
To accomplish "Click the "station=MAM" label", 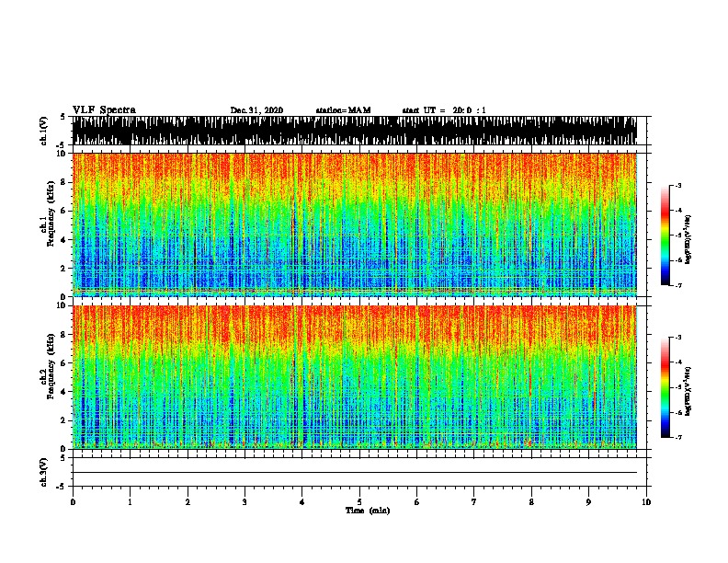I will pos(343,110).
